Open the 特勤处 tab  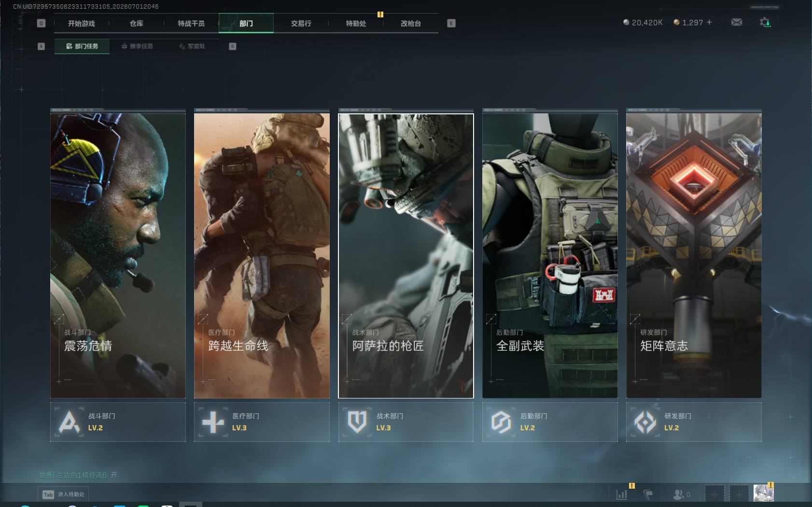(356, 23)
